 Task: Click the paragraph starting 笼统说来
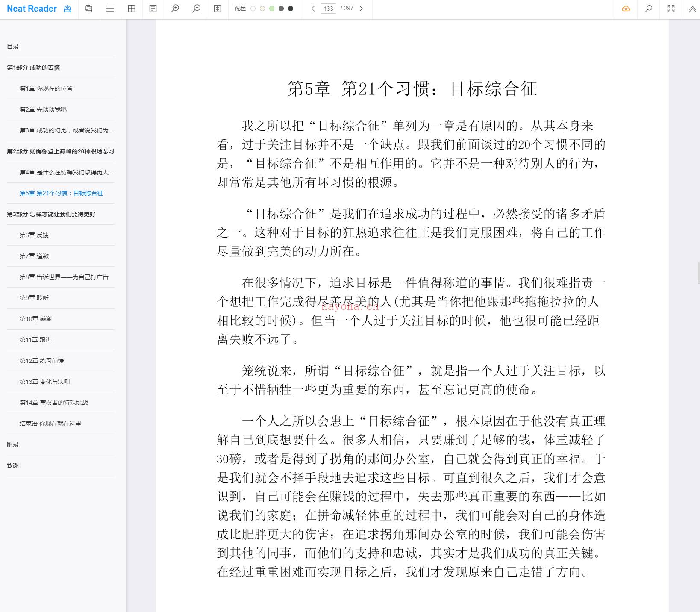click(411, 380)
